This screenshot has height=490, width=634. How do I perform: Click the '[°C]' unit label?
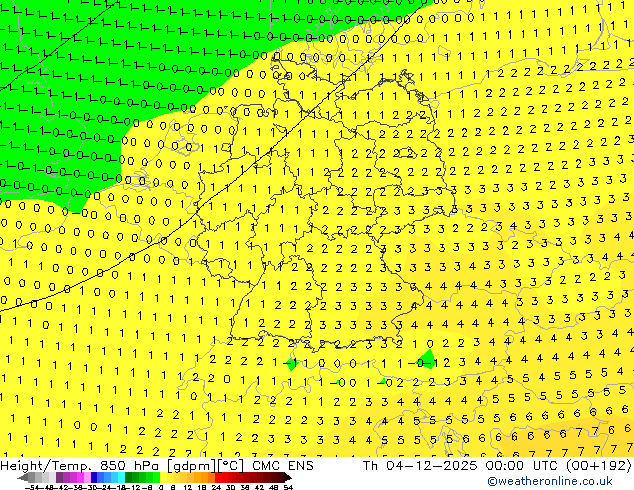(230, 466)
